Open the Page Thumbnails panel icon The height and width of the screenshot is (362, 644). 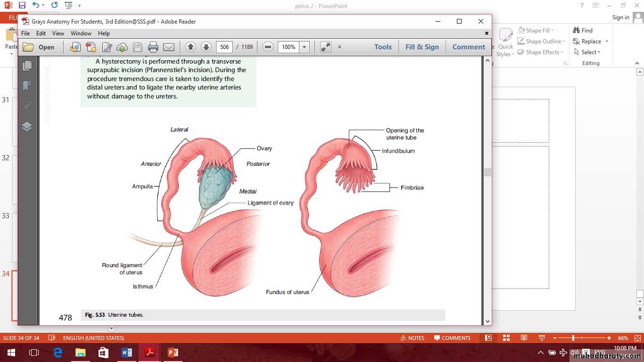(27, 66)
